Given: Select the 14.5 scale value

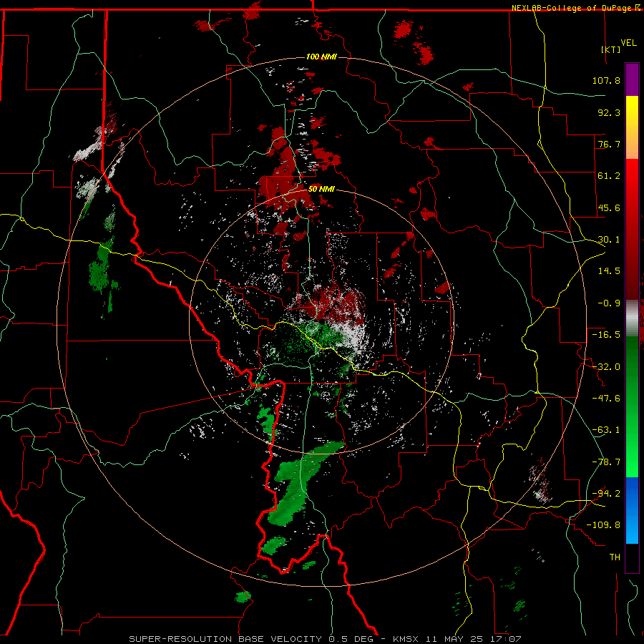Looking at the screenshot, I should click(x=609, y=271).
